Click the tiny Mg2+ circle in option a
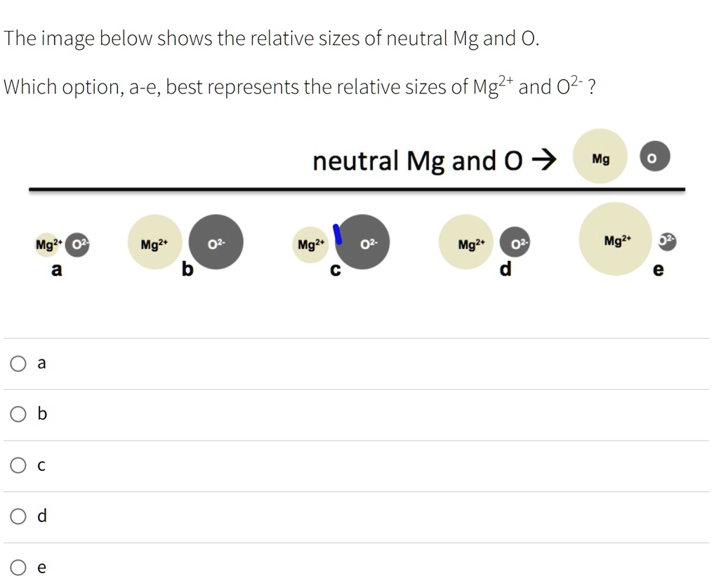 coord(46,244)
